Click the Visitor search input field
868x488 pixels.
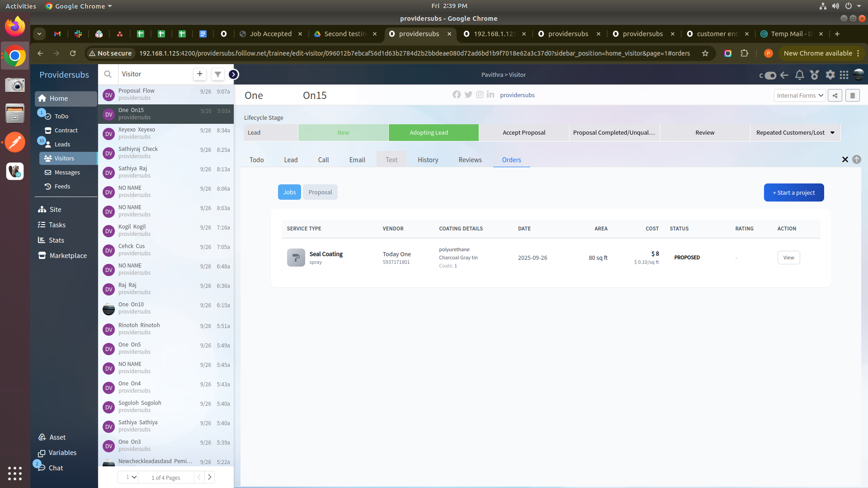154,74
